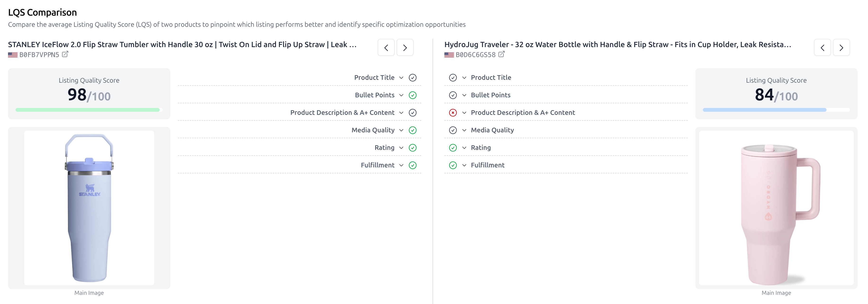Click the check beside HydroJug Bullet Points
Screen dimensions: 868x304
coord(453,95)
